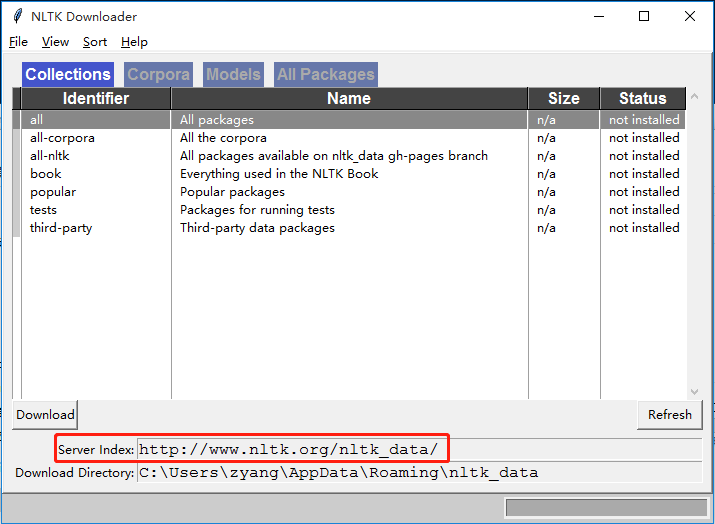Switch to the Collections tab
This screenshot has height=524, width=715.
pos(68,74)
